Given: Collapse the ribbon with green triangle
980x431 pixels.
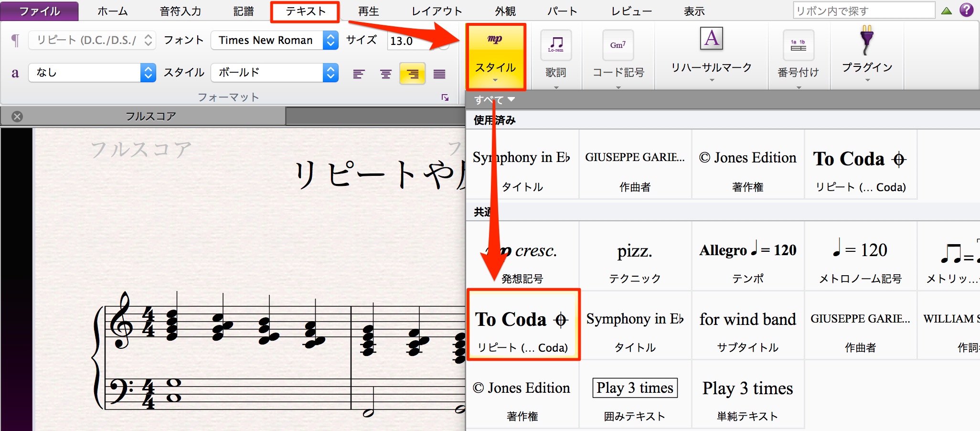Looking at the screenshot, I should (947, 11).
